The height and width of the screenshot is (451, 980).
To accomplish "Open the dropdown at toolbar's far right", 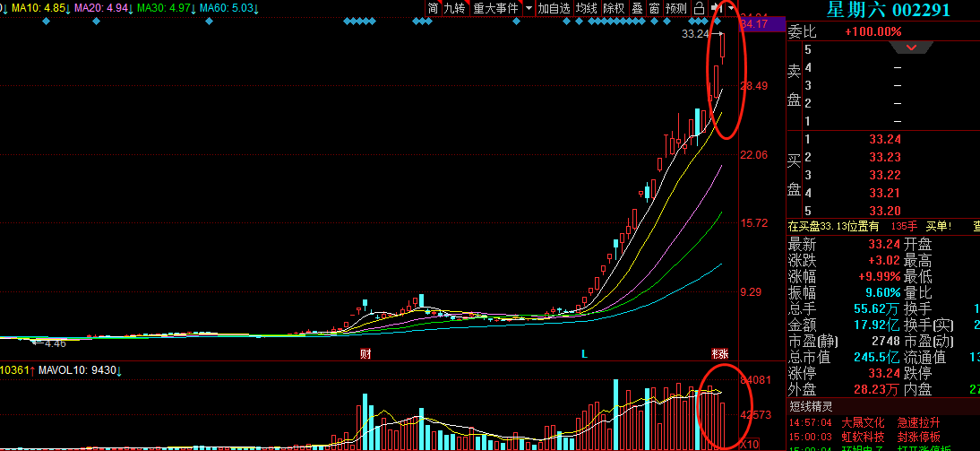I will (x=733, y=8).
